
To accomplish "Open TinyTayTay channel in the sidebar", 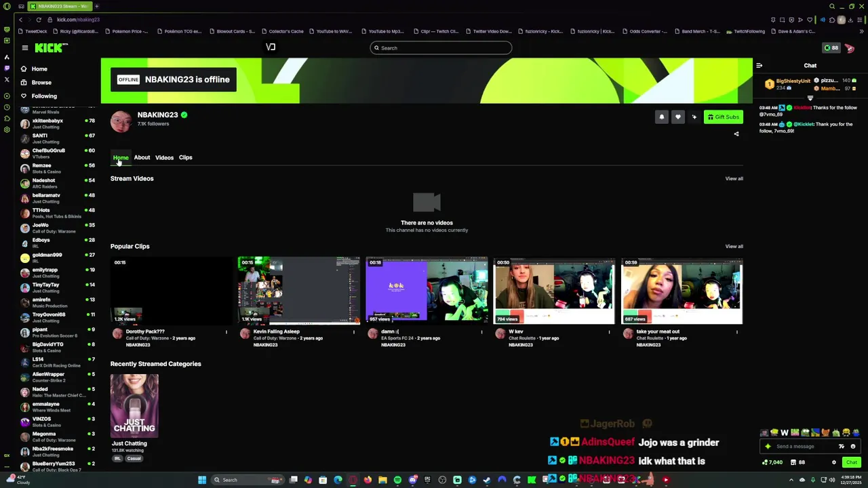I will coord(57,287).
